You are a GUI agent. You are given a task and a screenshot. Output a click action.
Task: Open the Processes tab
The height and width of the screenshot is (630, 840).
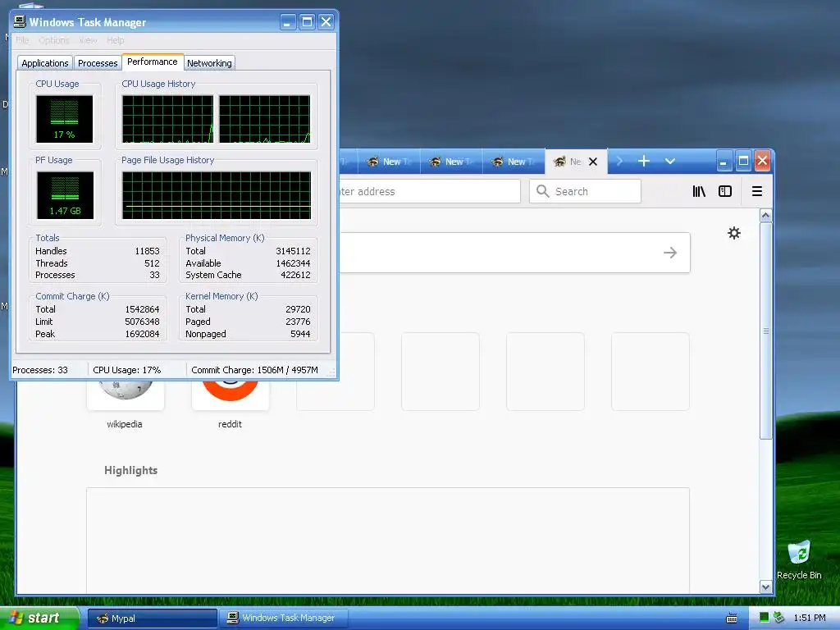point(98,63)
